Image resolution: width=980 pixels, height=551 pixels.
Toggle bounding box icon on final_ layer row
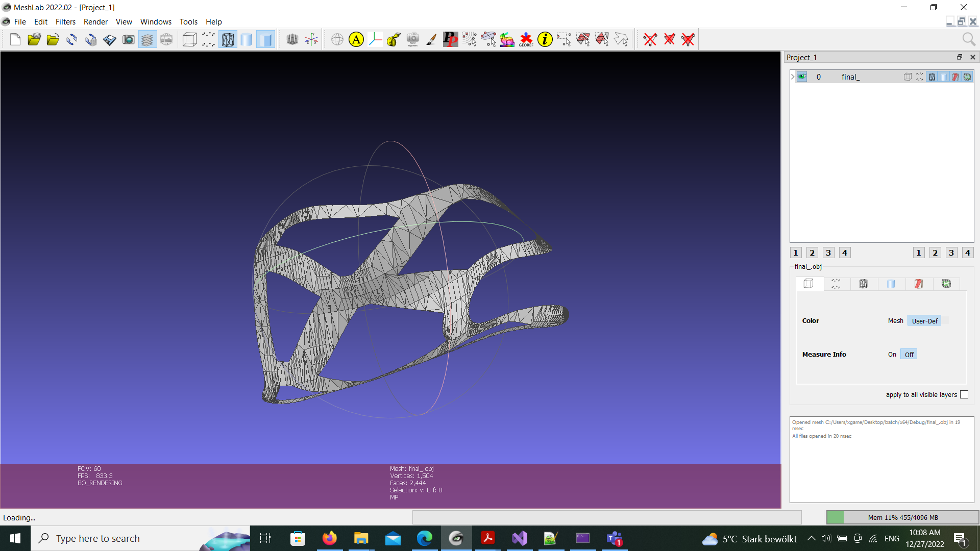(908, 77)
